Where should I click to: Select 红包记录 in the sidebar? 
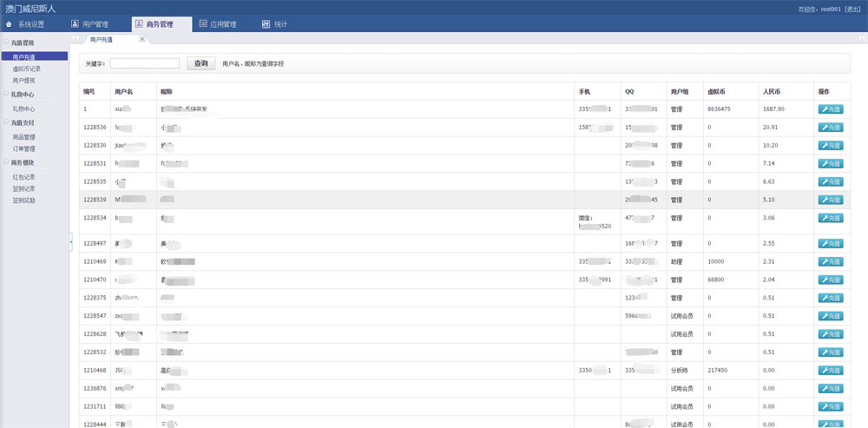pos(24,177)
